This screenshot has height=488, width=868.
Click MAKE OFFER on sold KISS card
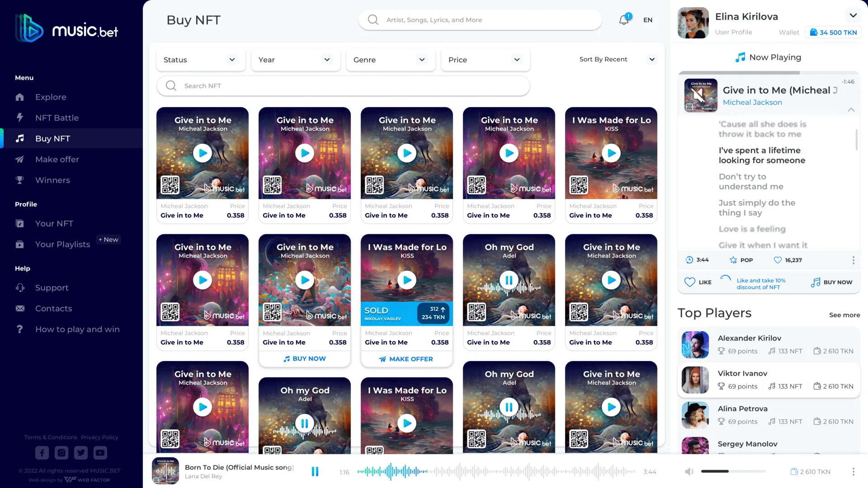pos(406,359)
